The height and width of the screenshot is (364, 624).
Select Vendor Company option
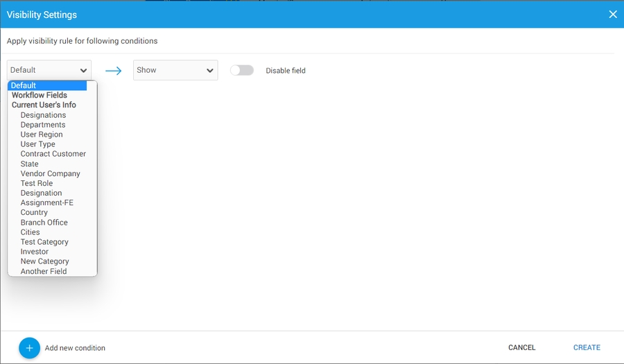(50, 173)
